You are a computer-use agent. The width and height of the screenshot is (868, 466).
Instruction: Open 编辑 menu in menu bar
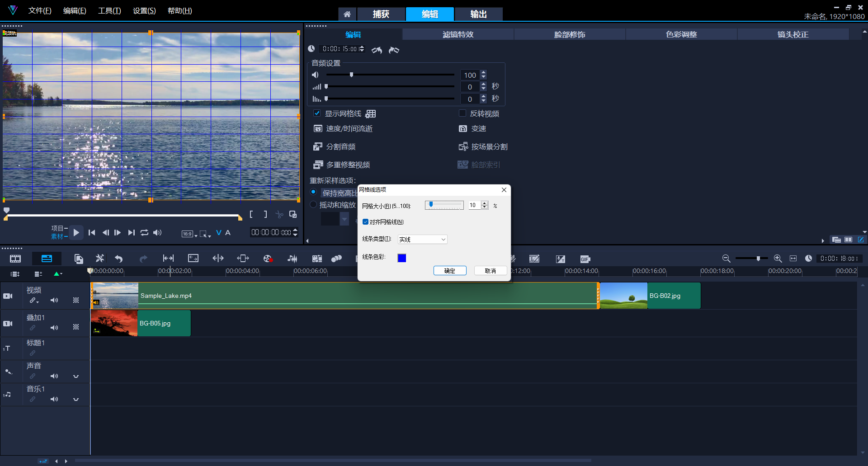pyautogui.click(x=75, y=10)
